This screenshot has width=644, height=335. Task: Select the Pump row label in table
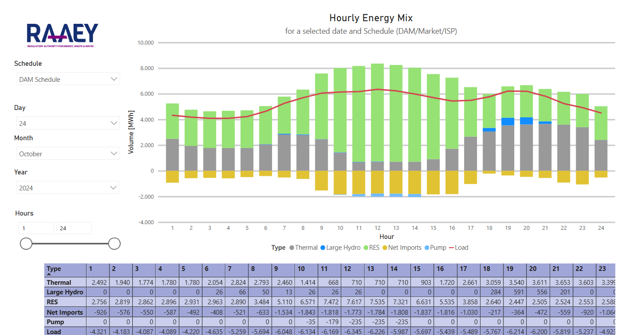65,322
